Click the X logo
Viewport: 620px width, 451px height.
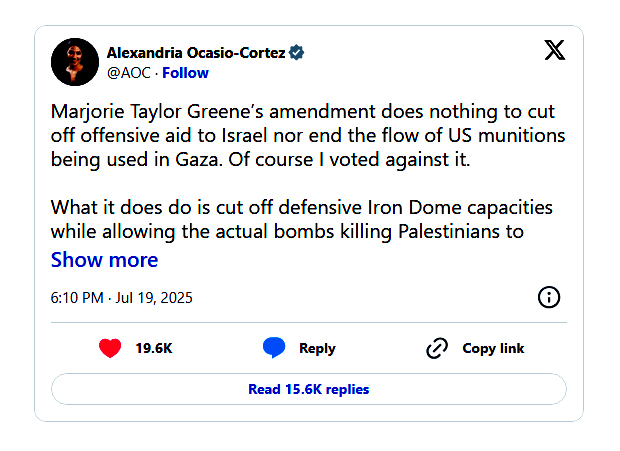[554, 50]
